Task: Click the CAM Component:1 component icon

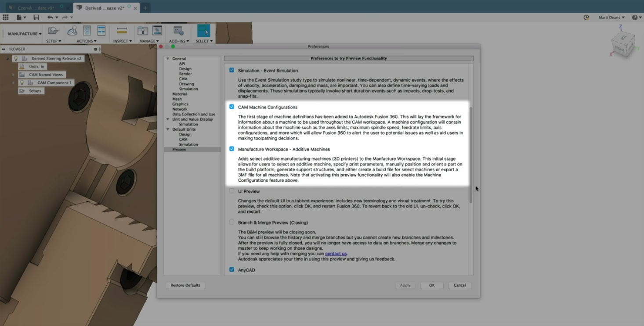Action: 31,83
